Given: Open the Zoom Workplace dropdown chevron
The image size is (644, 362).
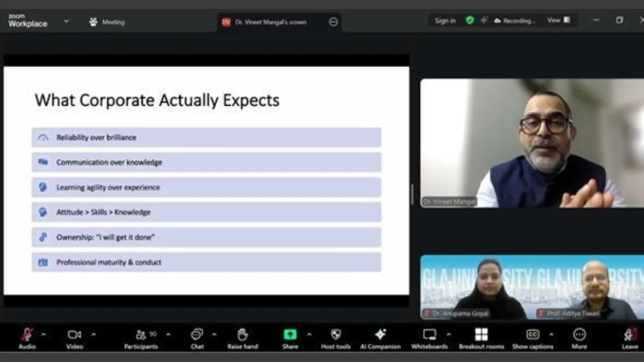Looking at the screenshot, I should point(66,21).
